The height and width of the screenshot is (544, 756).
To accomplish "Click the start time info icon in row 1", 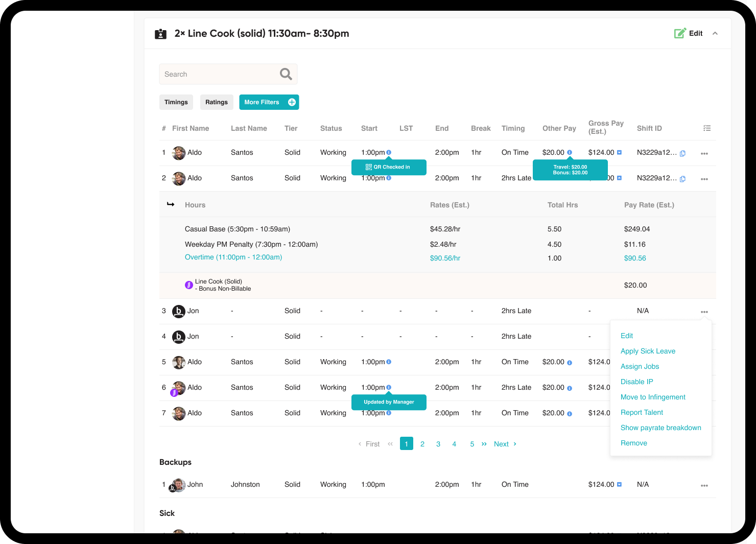I will (x=389, y=152).
